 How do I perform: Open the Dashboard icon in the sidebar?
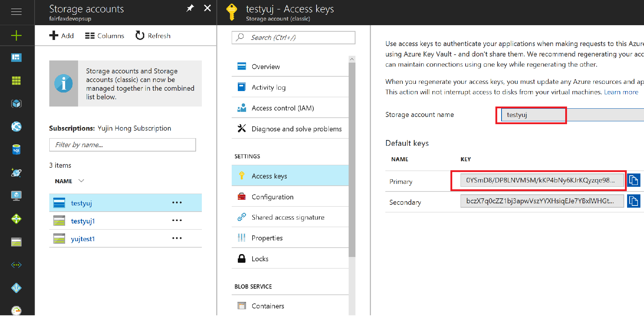(16, 58)
